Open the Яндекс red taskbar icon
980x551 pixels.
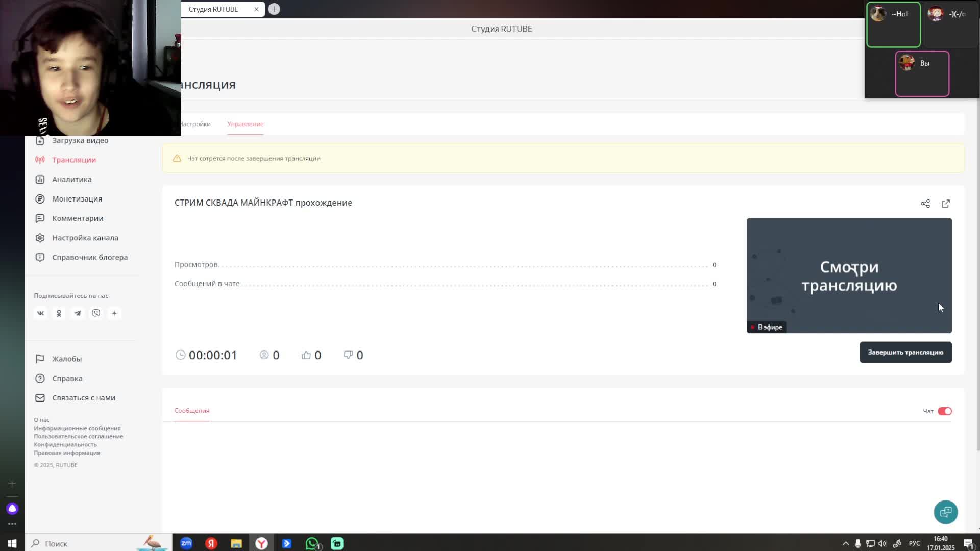coord(211,543)
